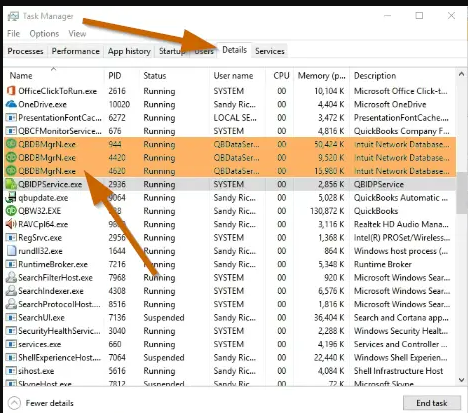
Task: Click QBDBMgrN.exe icon with PID 944
Action: (x=11, y=144)
